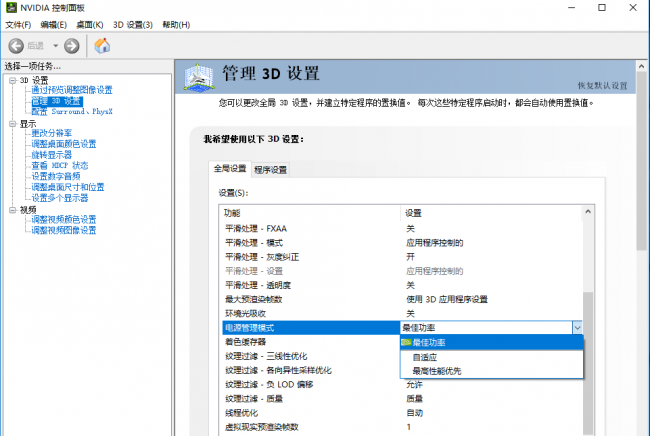The height and width of the screenshot is (436, 650).
Task: Select the 纹理过滤 - 三线性优化 row
Action: pyautogui.click(x=311, y=356)
